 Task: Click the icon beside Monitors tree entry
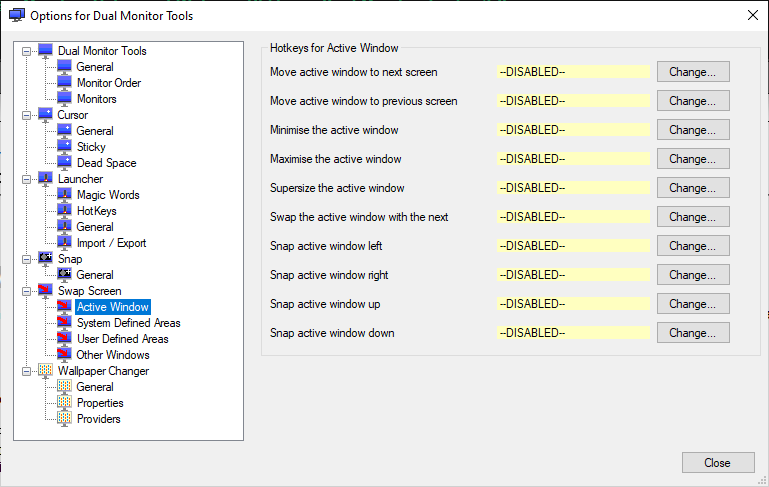coord(64,99)
